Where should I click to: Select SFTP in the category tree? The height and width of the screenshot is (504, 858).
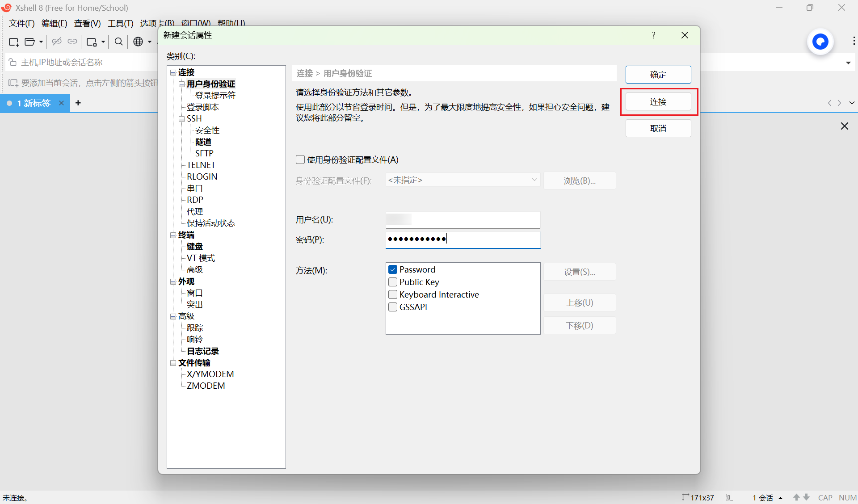coord(204,153)
